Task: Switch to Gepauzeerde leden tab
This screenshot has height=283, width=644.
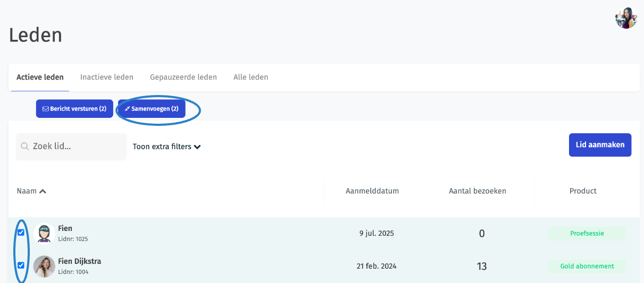Action: click(183, 77)
